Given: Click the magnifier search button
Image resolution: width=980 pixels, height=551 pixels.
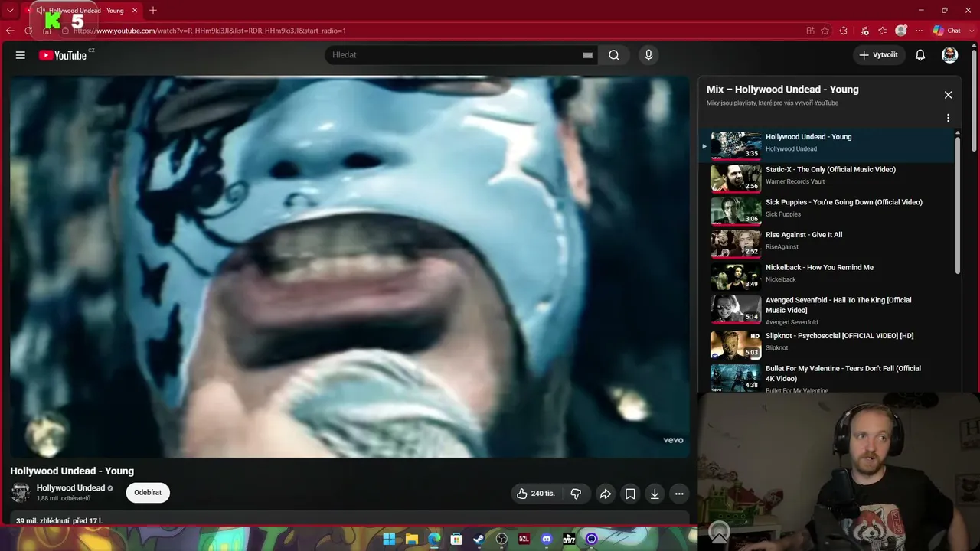Looking at the screenshot, I should (614, 55).
